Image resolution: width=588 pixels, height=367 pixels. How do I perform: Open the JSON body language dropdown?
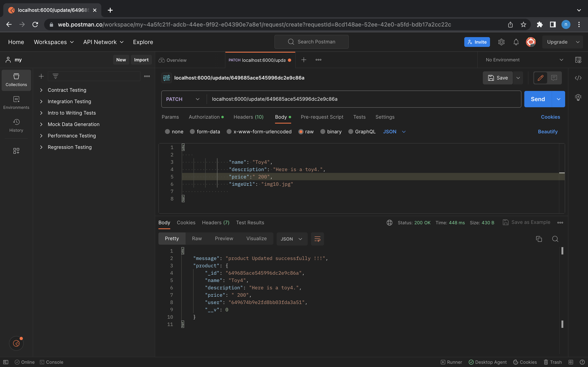(394, 132)
